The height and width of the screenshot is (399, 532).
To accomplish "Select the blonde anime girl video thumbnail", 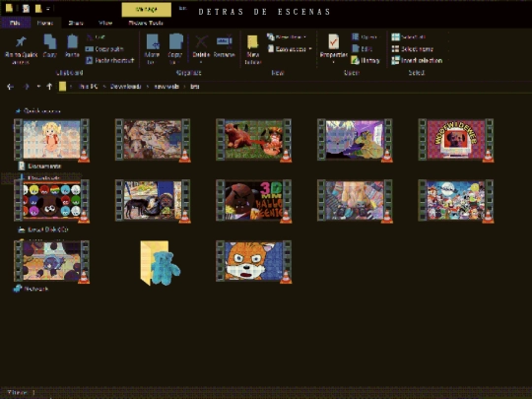I will point(51,140).
